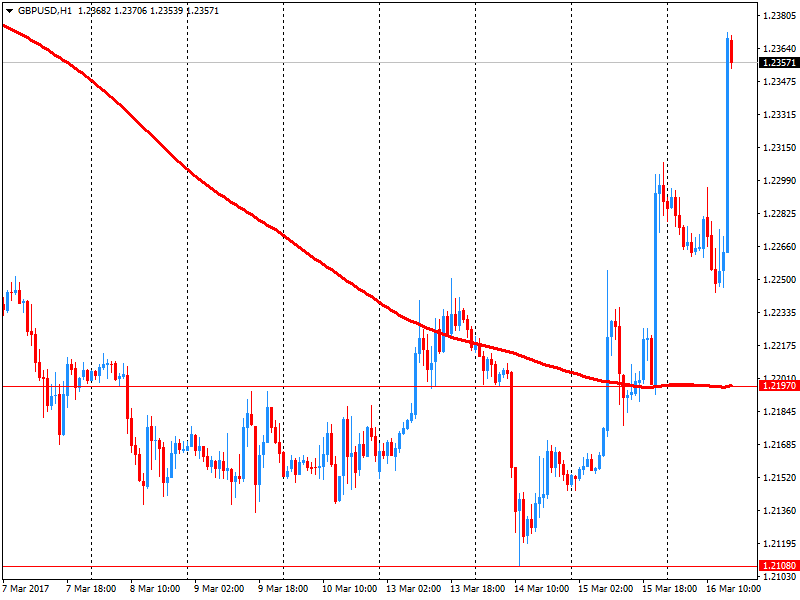Click the 8 Mar 10:00 time label

point(155,589)
